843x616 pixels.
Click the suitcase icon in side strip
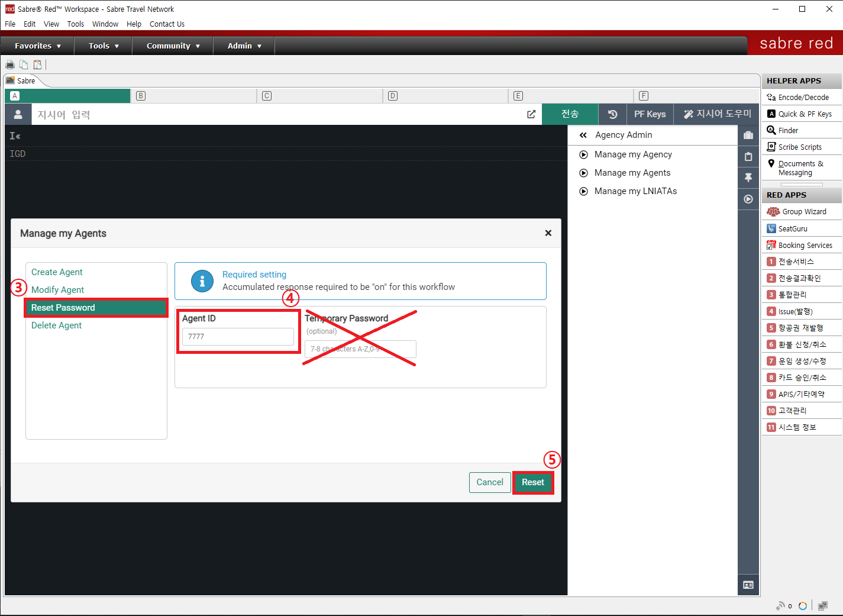(x=748, y=135)
